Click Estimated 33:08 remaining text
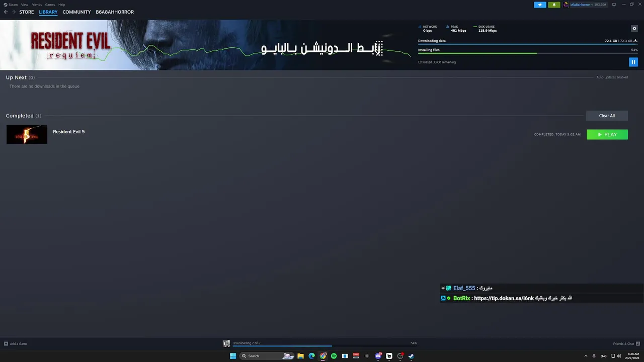The height and width of the screenshot is (362, 644). coord(437,62)
